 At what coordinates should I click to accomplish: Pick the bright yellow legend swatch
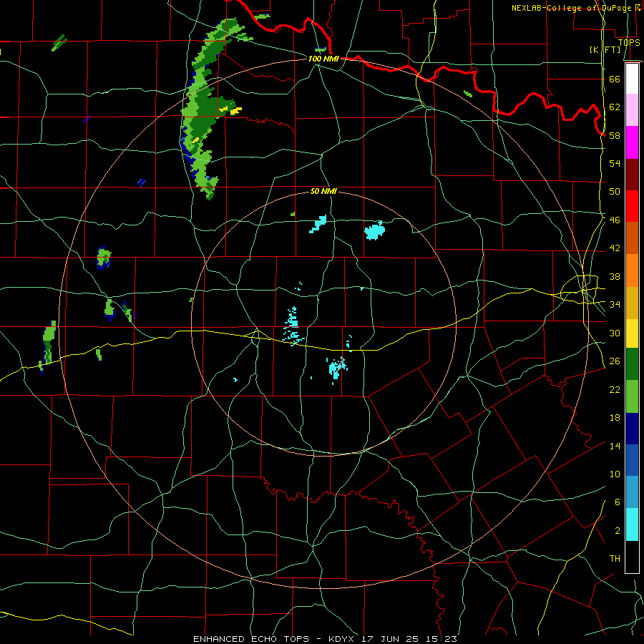click(x=632, y=333)
